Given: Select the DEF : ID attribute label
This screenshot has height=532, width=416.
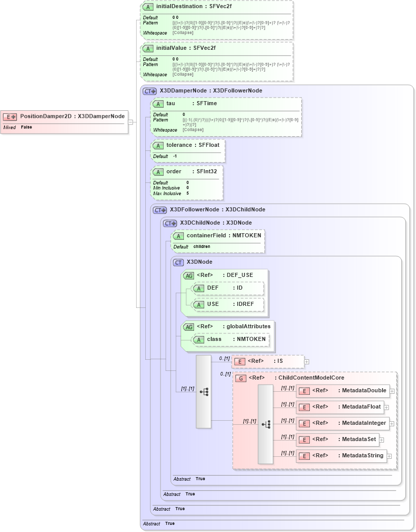Looking at the screenshot, I should pos(225,288).
